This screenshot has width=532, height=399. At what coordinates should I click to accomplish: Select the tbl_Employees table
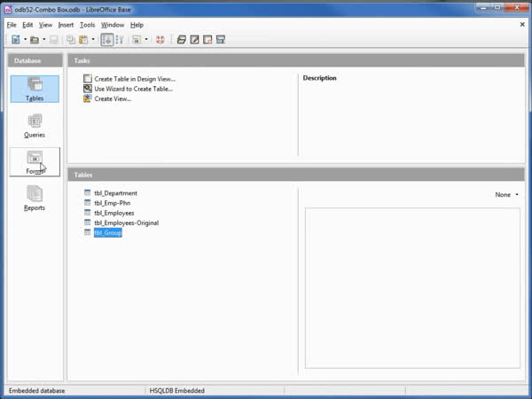114,213
